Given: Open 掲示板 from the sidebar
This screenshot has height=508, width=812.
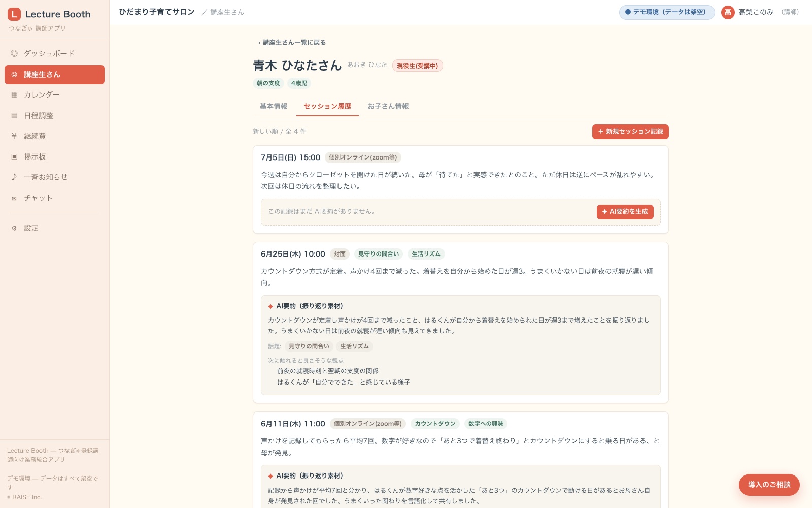Looking at the screenshot, I should point(54,157).
